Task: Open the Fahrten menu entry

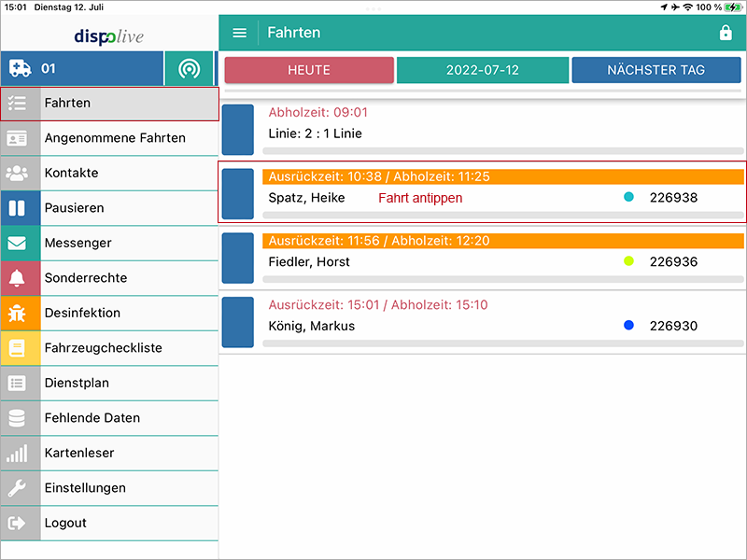Action: tap(109, 104)
